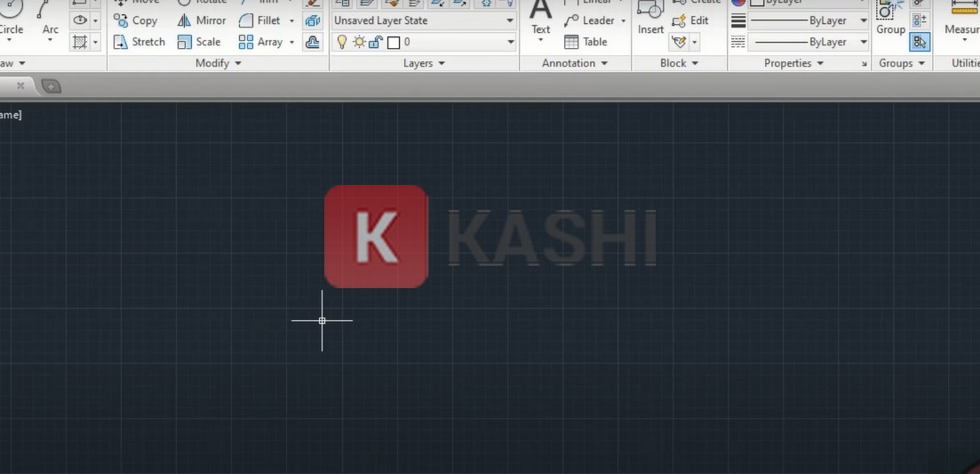The width and height of the screenshot is (980, 474).
Task: Click the lineweight icon in Properties
Action: click(738, 20)
